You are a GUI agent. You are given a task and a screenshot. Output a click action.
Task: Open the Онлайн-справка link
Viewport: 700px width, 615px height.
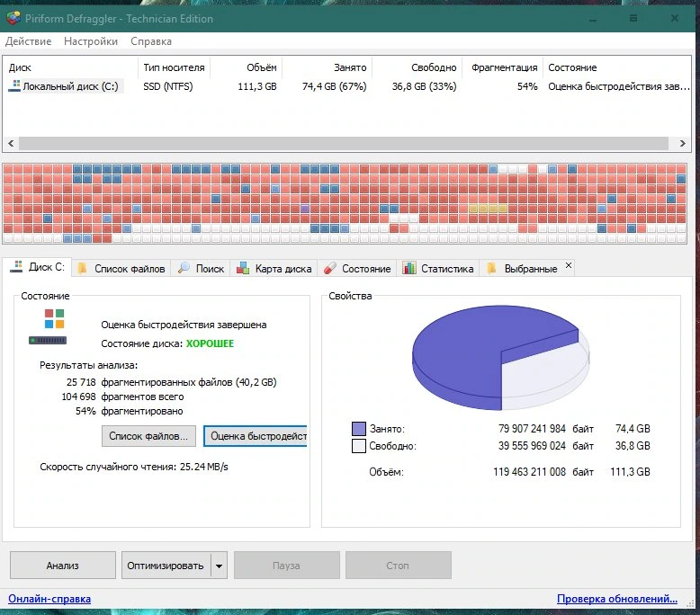point(49,599)
